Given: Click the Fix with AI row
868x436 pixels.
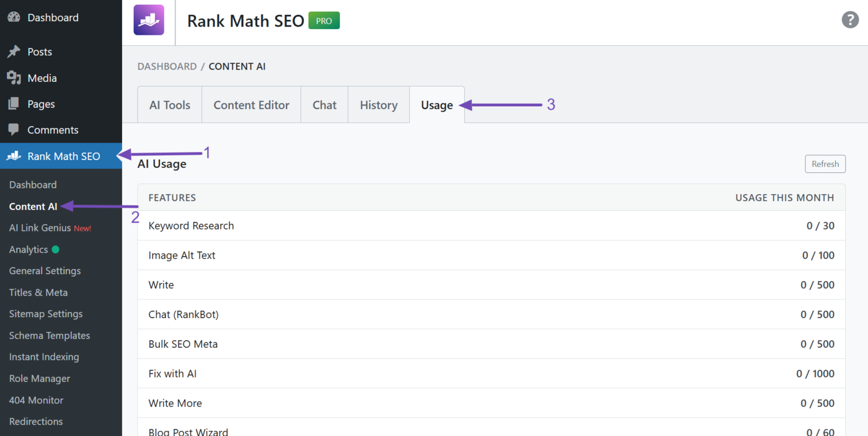Looking at the screenshot, I should [x=492, y=374].
